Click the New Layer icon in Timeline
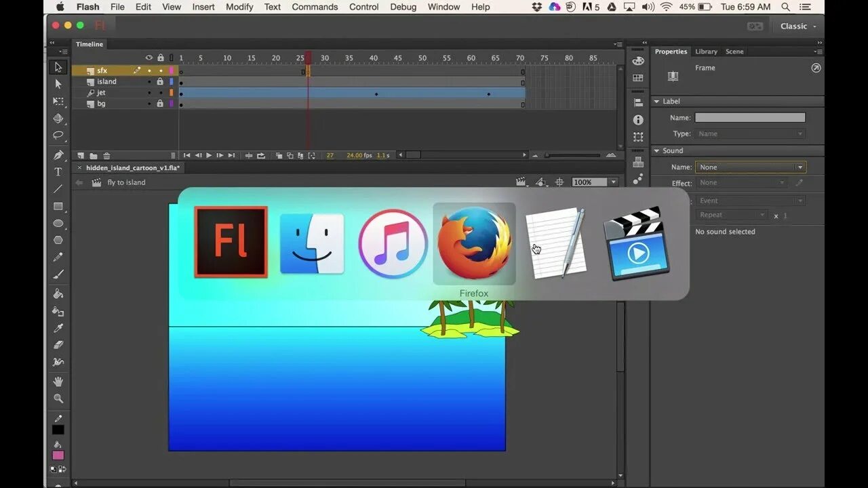 tap(81, 155)
